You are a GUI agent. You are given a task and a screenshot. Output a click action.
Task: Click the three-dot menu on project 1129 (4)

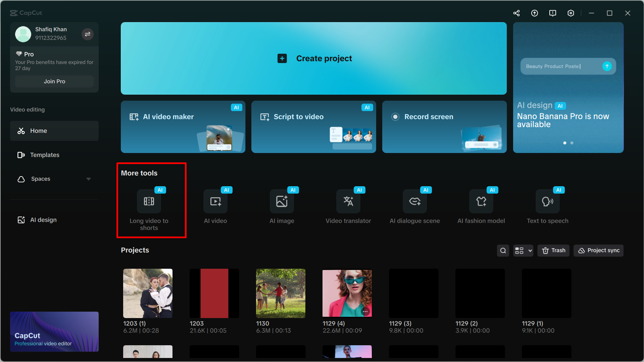(x=365, y=312)
